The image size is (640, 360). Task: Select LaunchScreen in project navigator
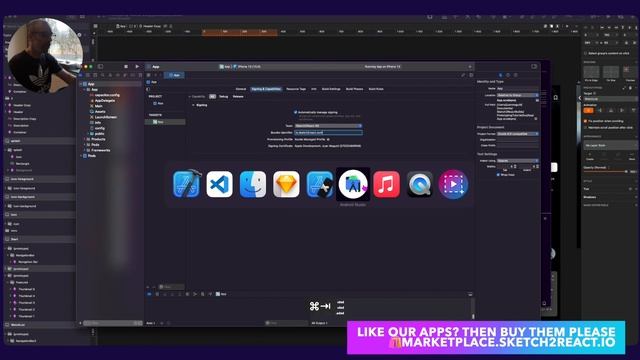pos(105,117)
